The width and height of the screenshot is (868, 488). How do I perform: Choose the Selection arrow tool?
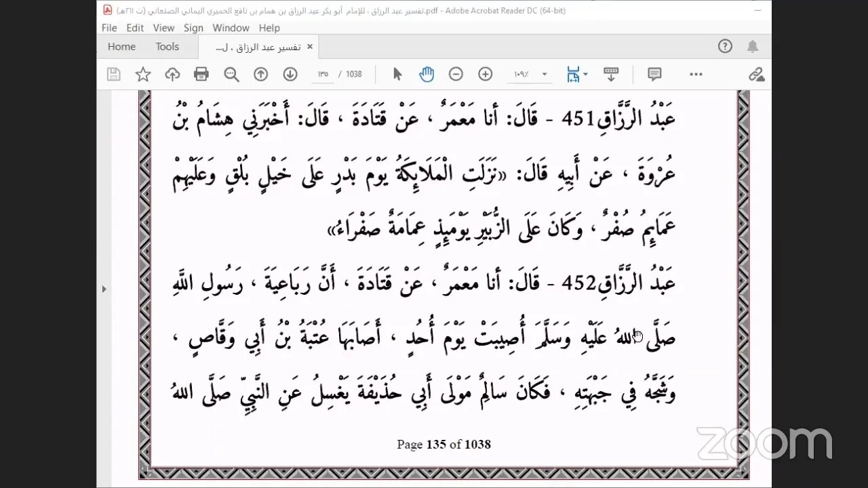point(397,75)
